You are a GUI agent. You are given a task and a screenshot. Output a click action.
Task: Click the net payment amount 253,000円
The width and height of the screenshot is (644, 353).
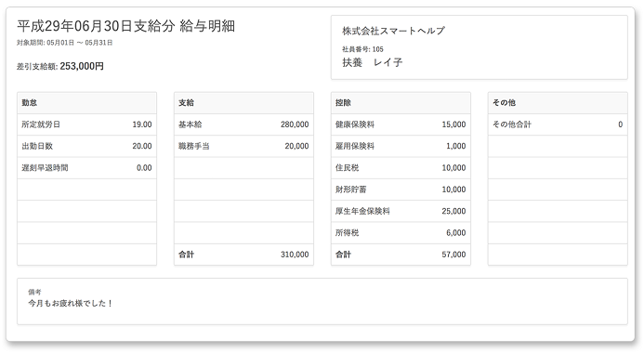pyautogui.click(x=82, y=66)
